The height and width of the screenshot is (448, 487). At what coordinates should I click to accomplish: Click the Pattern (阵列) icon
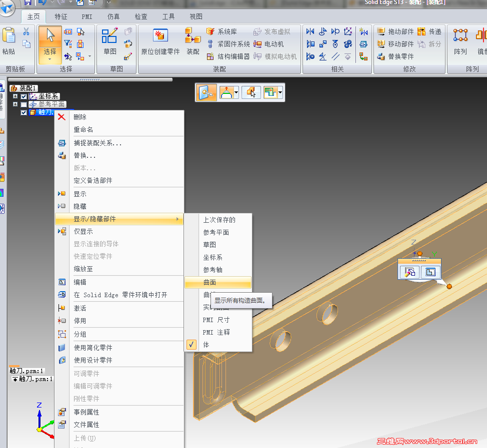[x=460, y=41]
